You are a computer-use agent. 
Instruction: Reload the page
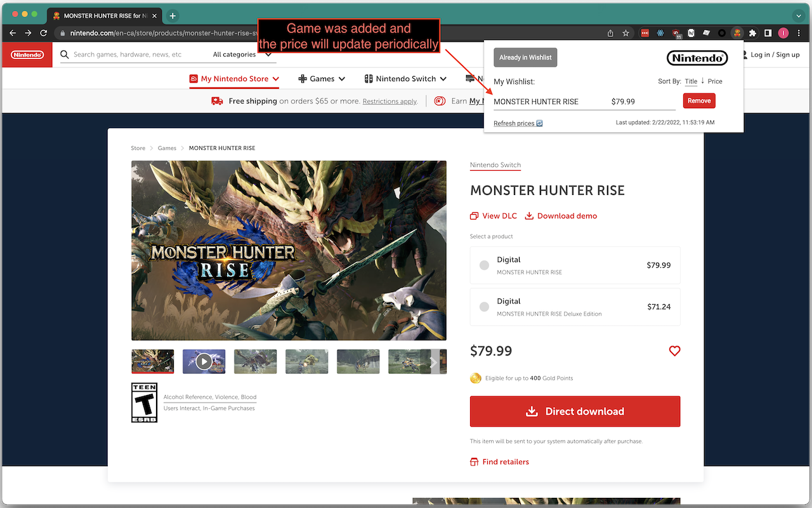tap(44, 33)
